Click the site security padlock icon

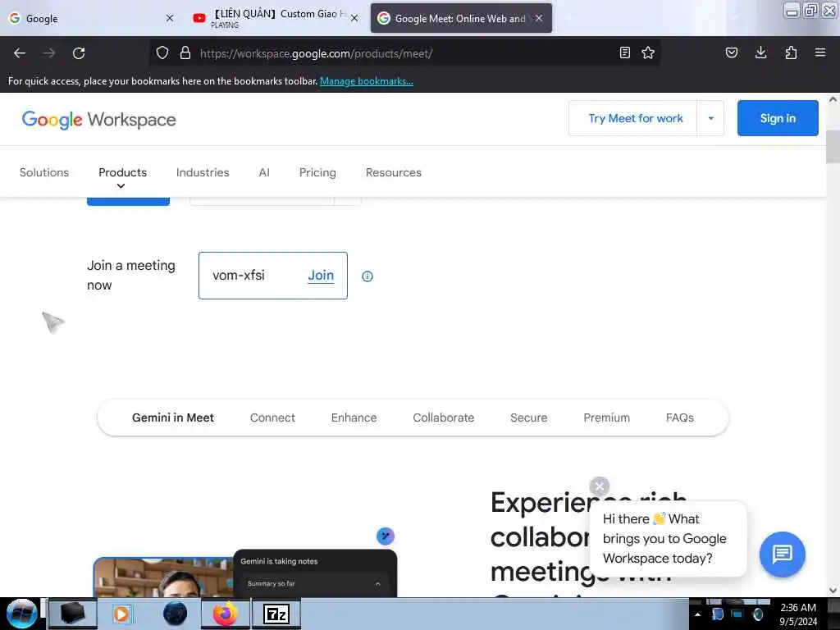pos(185,53)
